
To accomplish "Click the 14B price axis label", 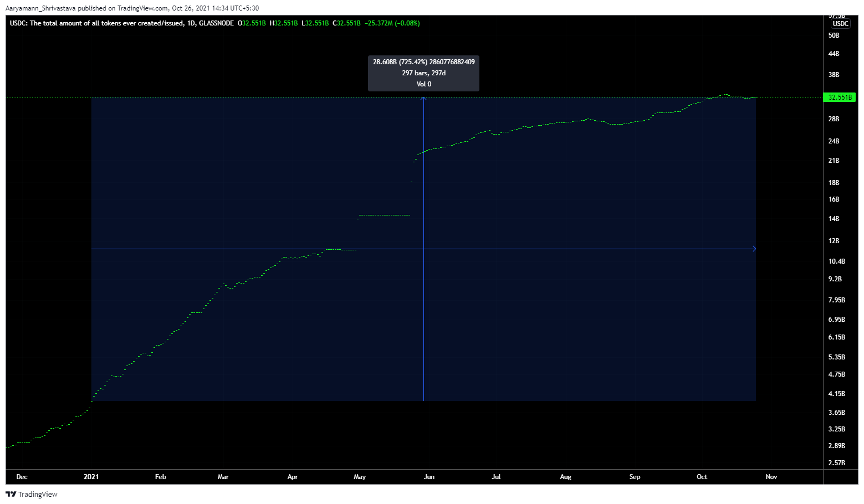I will pos(834,219).
